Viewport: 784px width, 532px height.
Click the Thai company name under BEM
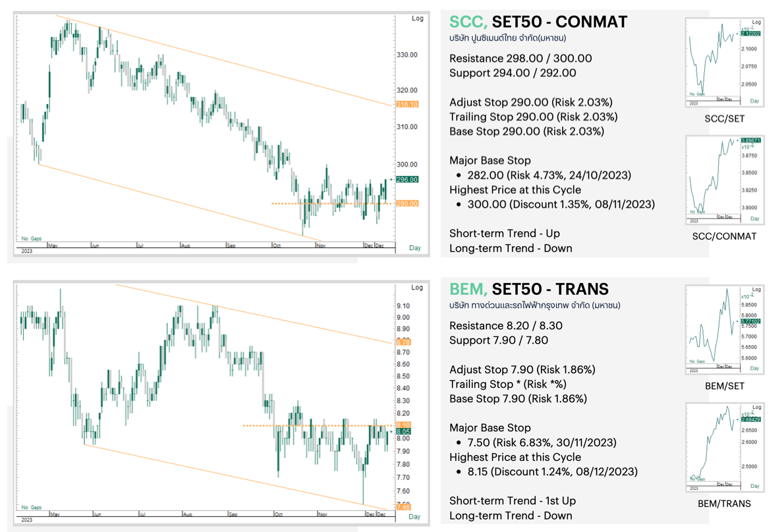pyautogui.click(x=534, y=306)
